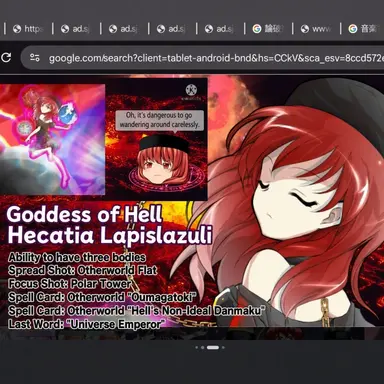Click the 'Goddess of Hell' heading
This screenshot has width=384, height=384.
click(84, 214)
